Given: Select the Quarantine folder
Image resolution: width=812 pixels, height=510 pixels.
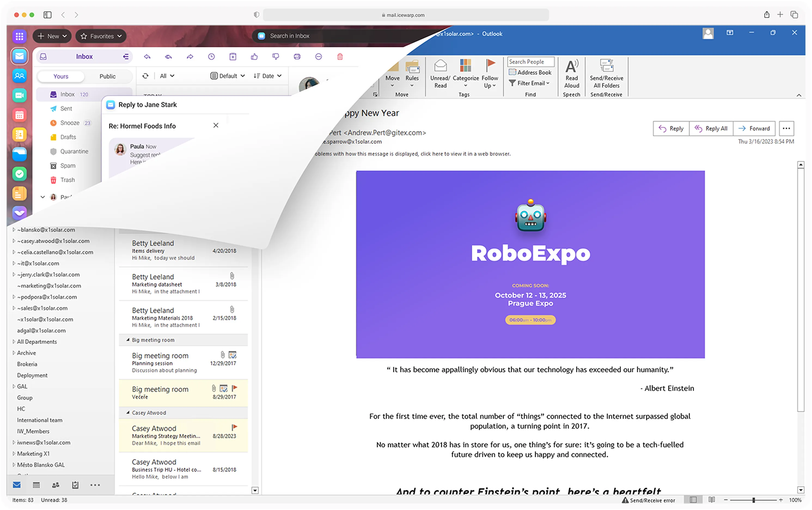Looking at the screenshot, I should 74,151.
